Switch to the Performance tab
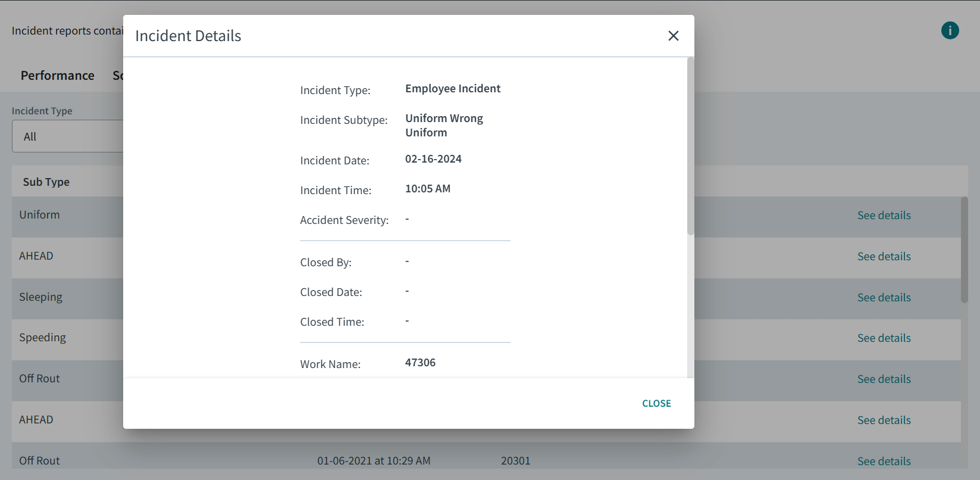This screenshot has height=480, width=980. [57, 76]
